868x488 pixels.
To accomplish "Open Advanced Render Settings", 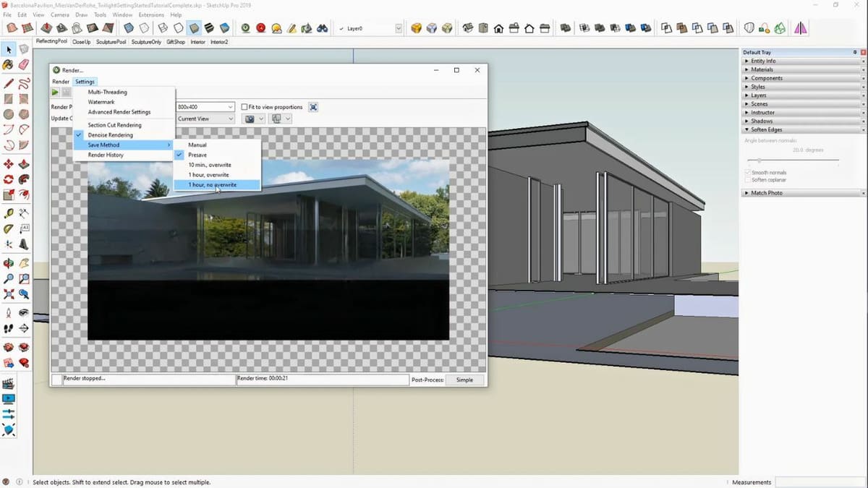I will [x=119, y=112].
